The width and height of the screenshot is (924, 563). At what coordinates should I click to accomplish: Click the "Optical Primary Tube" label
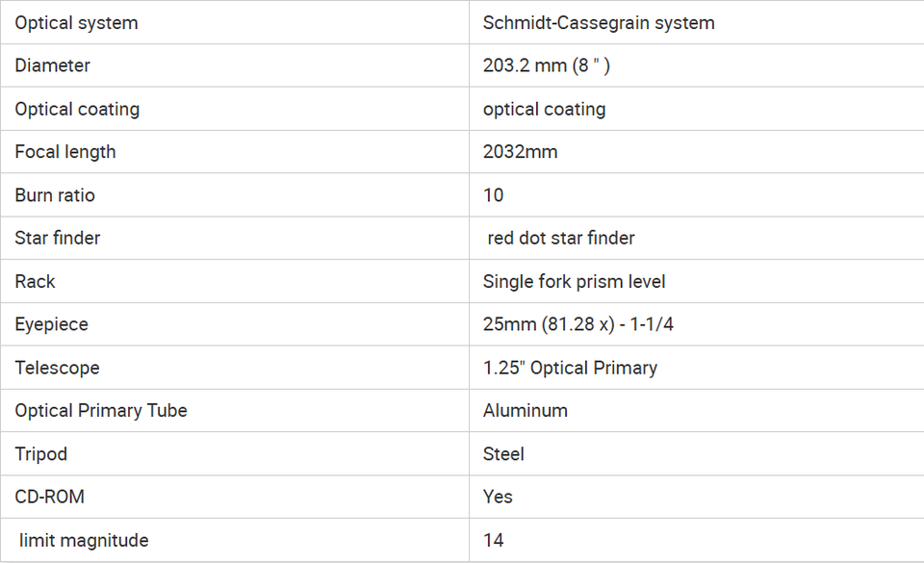[101, 411]
